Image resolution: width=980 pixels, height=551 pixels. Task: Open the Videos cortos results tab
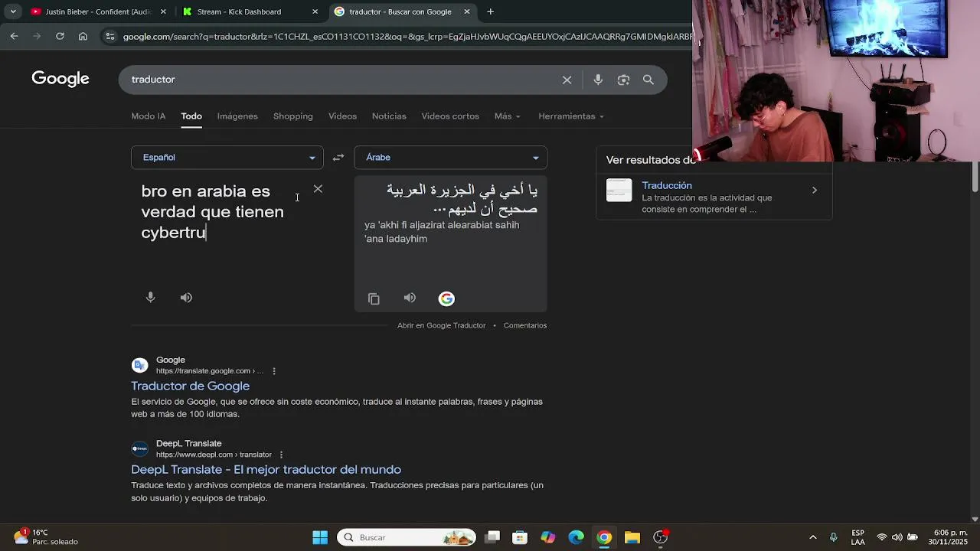[x=450, y=116]
